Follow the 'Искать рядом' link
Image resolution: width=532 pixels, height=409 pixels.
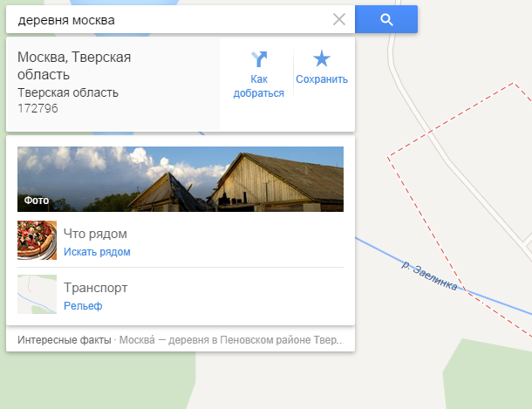coord(97,252)
